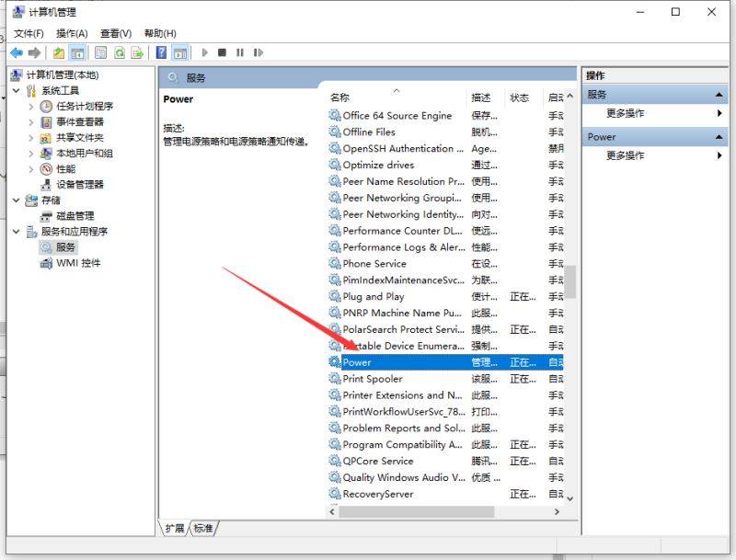Select 性能 in the tree
736x560 pixels.
[65, 169]
